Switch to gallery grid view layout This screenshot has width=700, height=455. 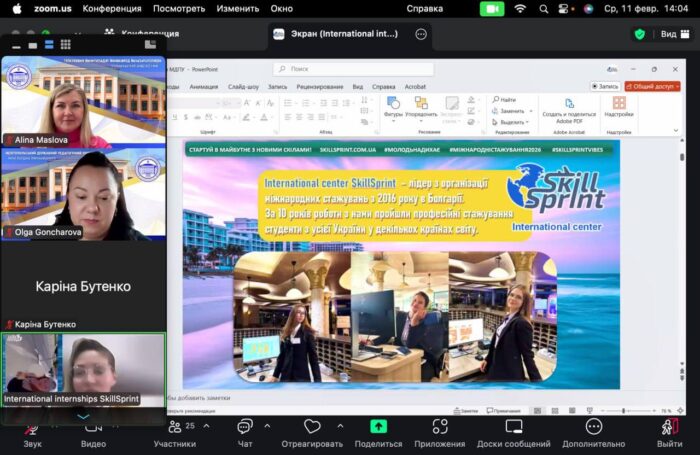pos(65,45)
